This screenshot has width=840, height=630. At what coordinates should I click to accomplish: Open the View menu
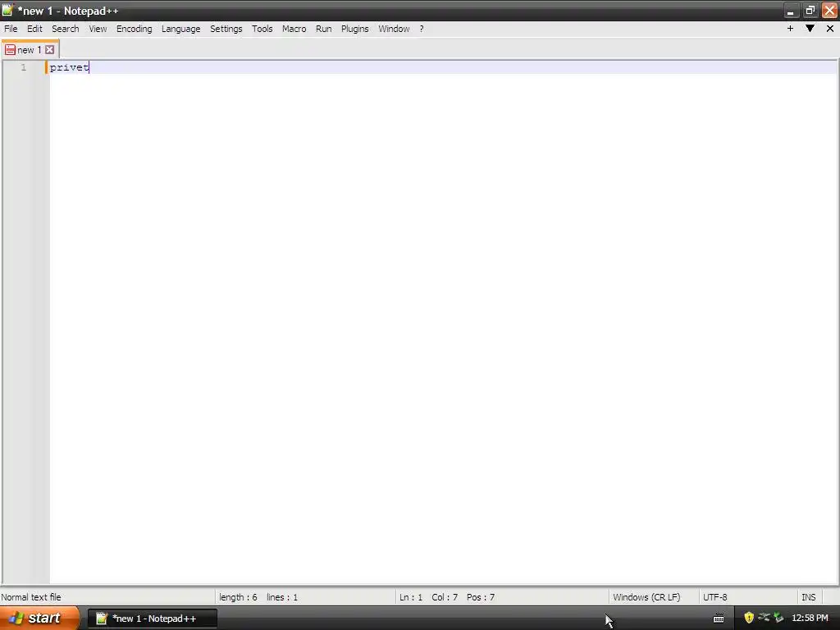click(x=98, y=29)
